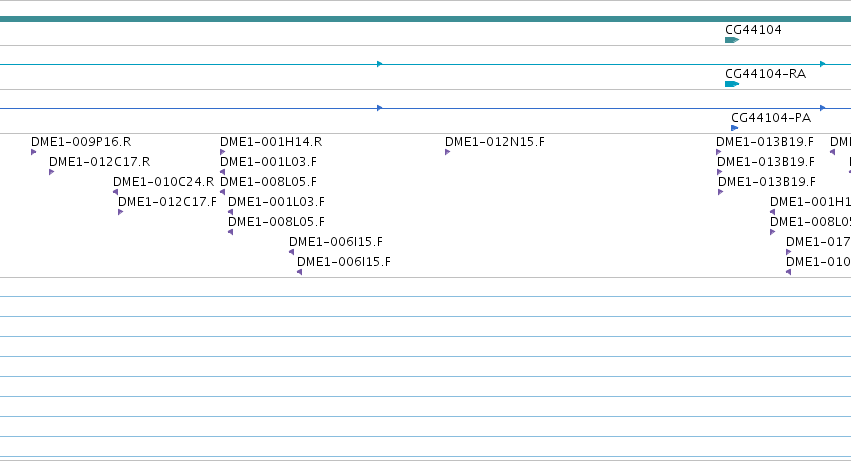Click the DME1-010C24.R feature label
Viewport: 851px width, 461px height.
point(163,182)
